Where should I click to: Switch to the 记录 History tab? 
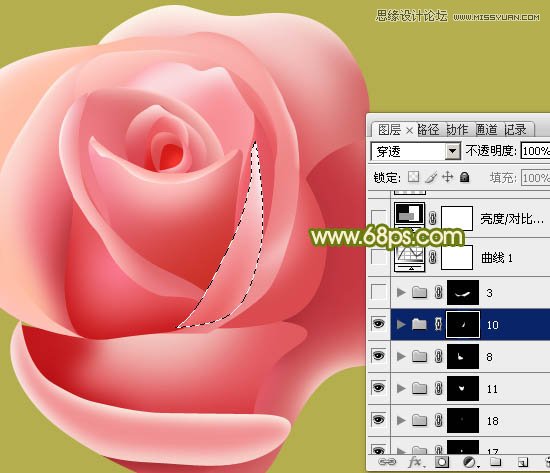pyautogui.click(x=515, y=130)
